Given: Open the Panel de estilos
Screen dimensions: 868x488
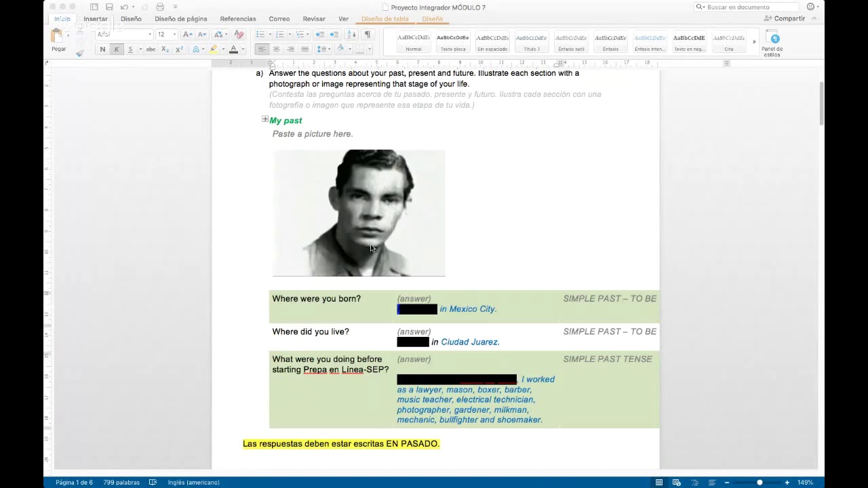Looking at the screenshot, I should pos(772,45).
